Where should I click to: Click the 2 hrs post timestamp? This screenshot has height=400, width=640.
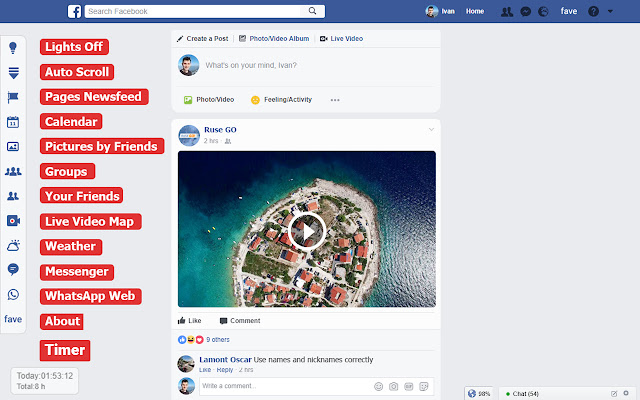(211, 141)
